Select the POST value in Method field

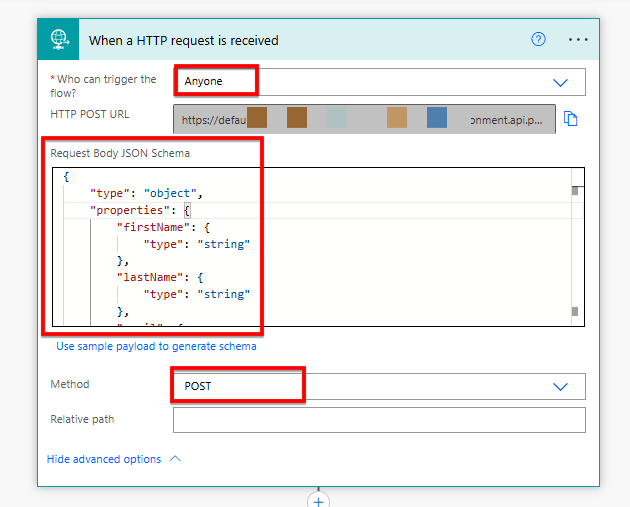(197, 386)
